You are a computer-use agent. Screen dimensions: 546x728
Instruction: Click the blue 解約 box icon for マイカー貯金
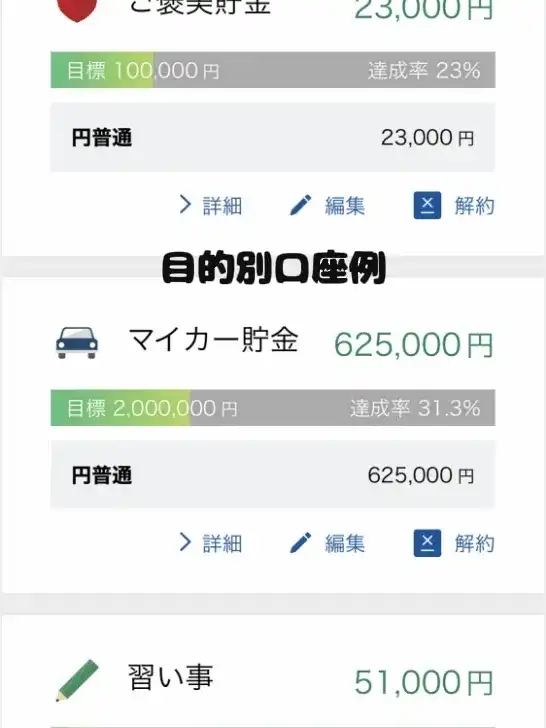click(427, 543)
